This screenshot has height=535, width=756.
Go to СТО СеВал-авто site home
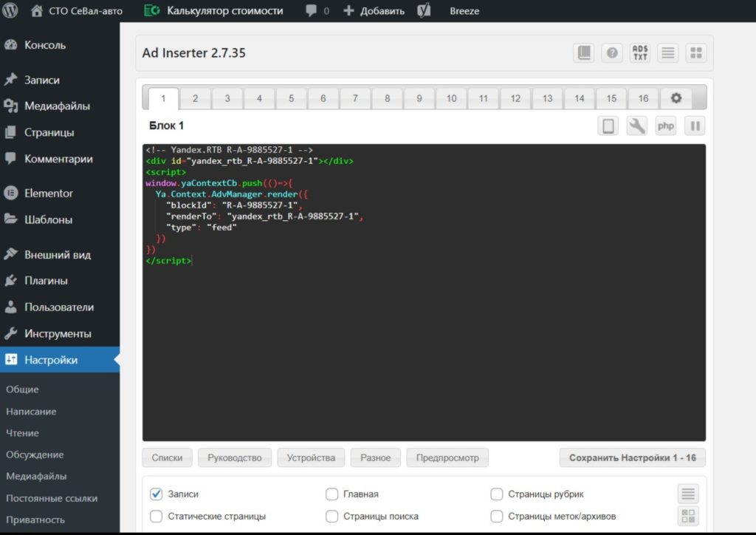tap(77, 10)
